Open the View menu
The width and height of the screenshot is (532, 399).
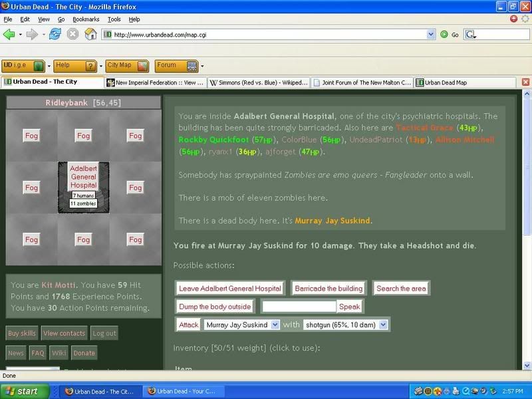point(43,19)
